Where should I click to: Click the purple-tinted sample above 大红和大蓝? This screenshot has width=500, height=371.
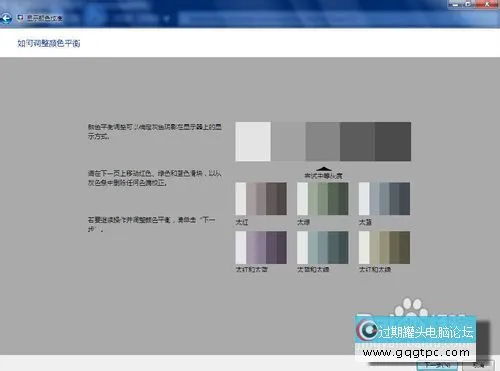261,248
